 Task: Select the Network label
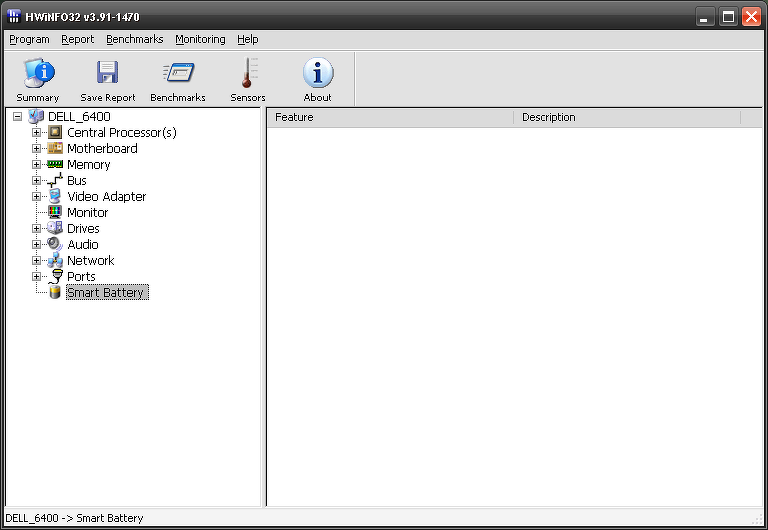pos(91,261)
